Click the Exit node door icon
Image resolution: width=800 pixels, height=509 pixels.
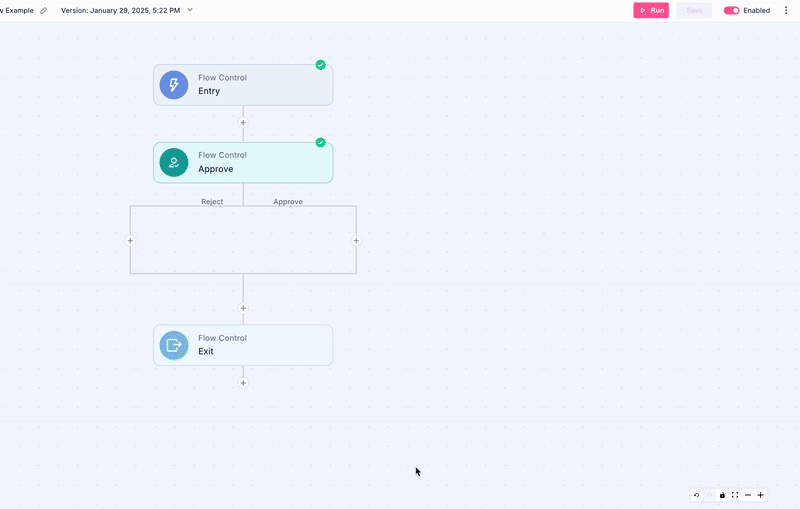click(x=174, y=345)
